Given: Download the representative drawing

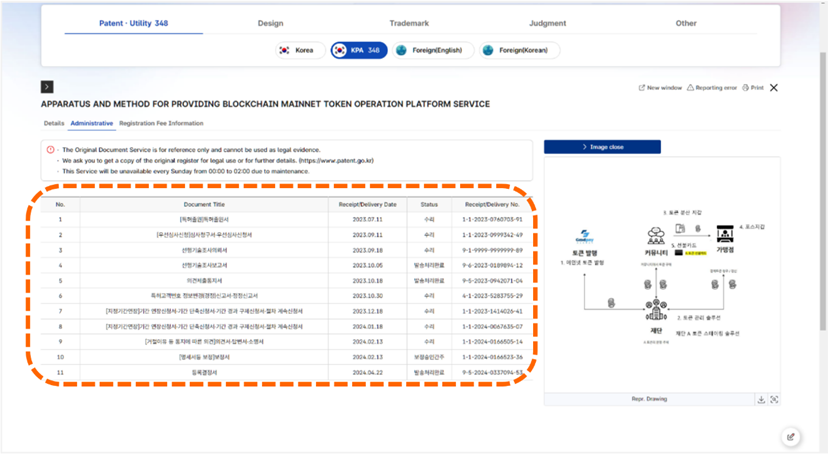Looking at the screenshot, I should click(x=761, y=399).
